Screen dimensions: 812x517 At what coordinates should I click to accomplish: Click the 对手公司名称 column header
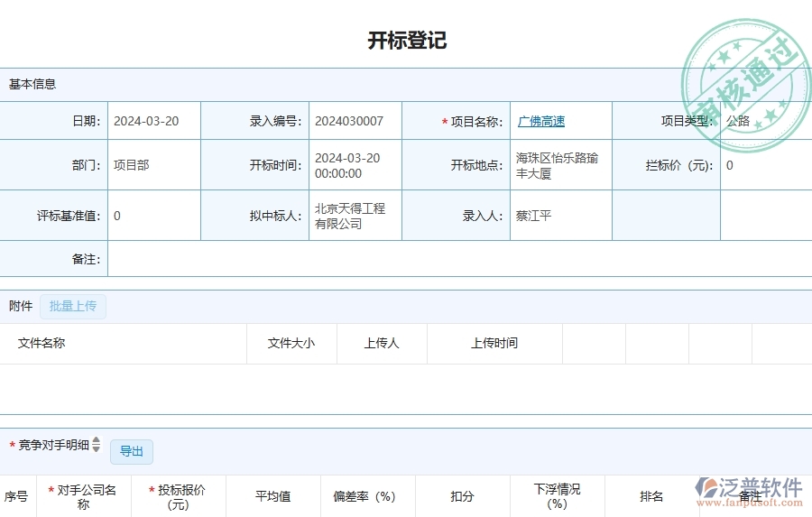83,497
